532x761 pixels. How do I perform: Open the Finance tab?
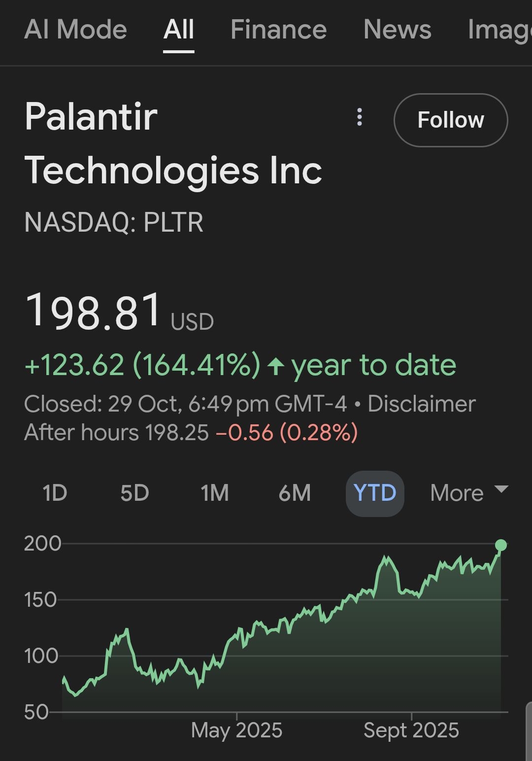278,30
